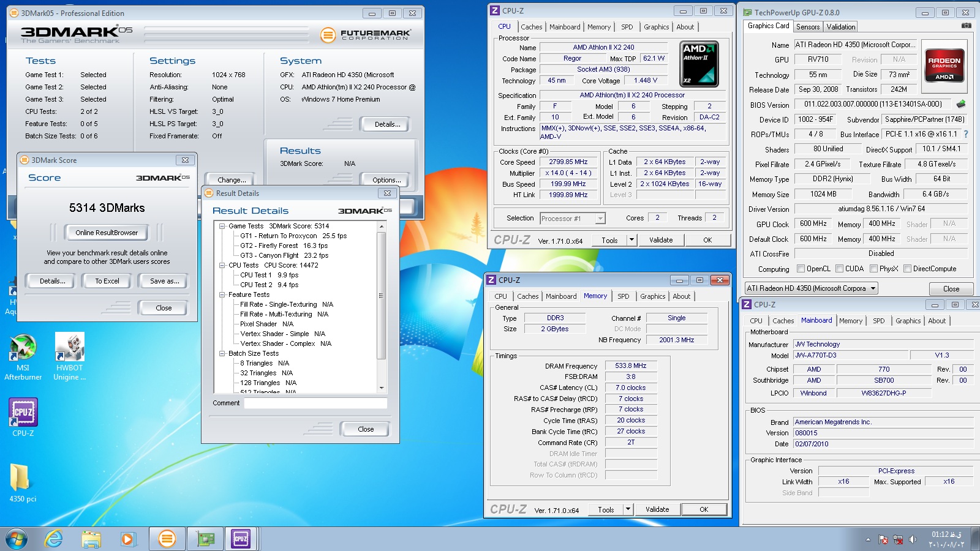Show hidden system tray icons
The height and width of the screenshot is (551, 980).
[x=868, y=539]
